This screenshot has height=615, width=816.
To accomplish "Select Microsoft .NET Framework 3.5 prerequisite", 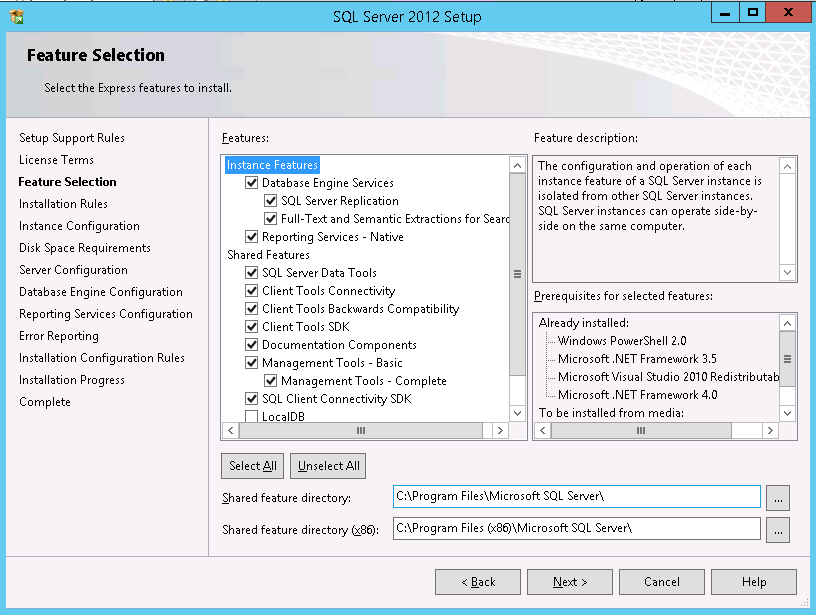I will (637, 359).
